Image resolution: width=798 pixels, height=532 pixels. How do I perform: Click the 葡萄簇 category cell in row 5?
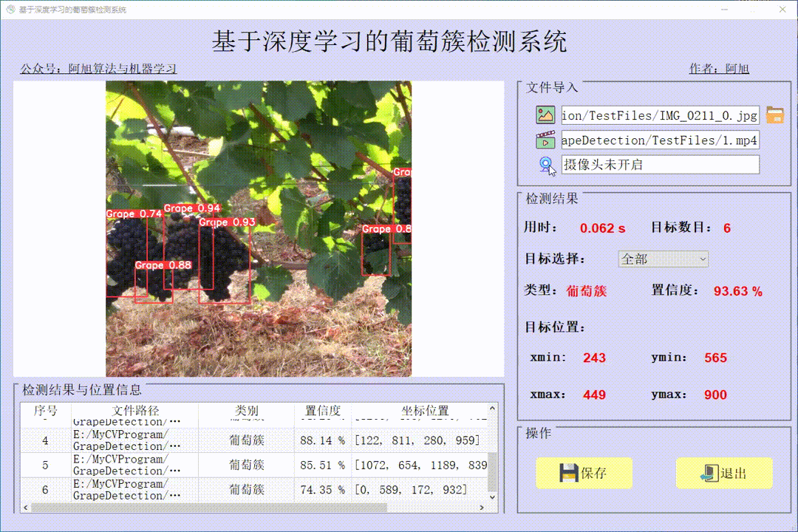click(246, 465)
